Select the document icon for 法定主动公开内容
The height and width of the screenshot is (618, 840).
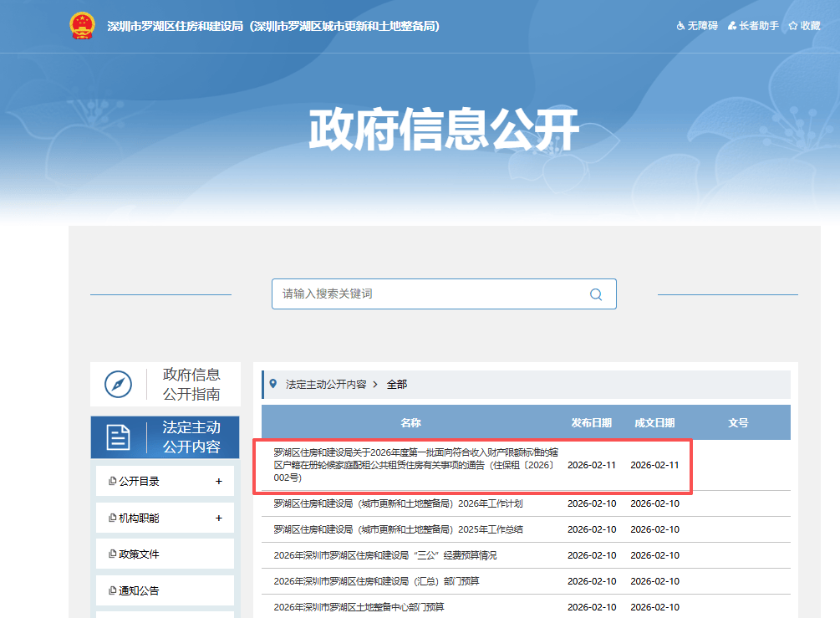point(118,437)
